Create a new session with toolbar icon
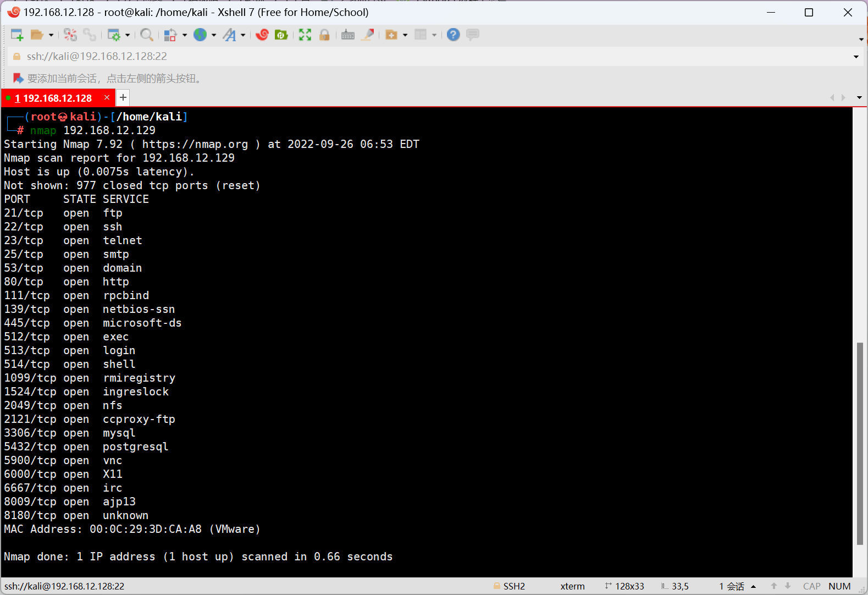 pyautogui.click(x=17, y=35)
